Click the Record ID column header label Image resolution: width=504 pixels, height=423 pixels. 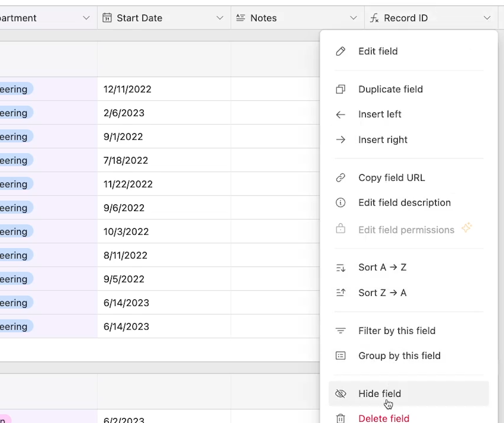coord(406,18)
